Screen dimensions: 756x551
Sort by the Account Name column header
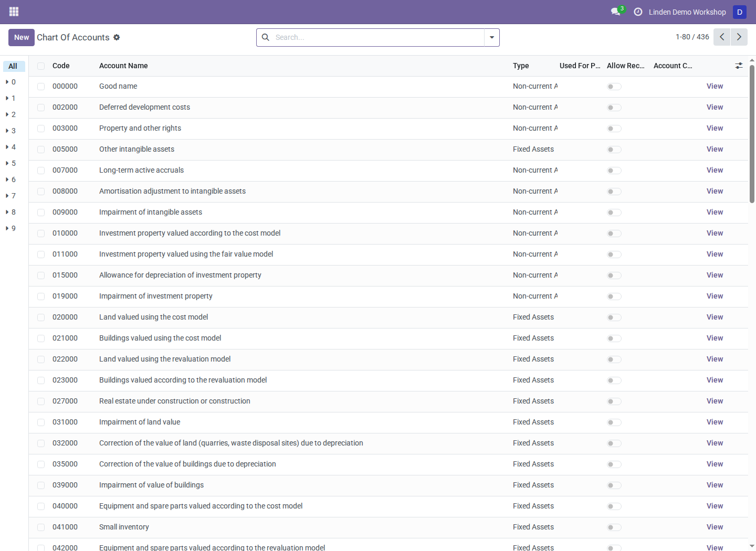click(123, 66)
